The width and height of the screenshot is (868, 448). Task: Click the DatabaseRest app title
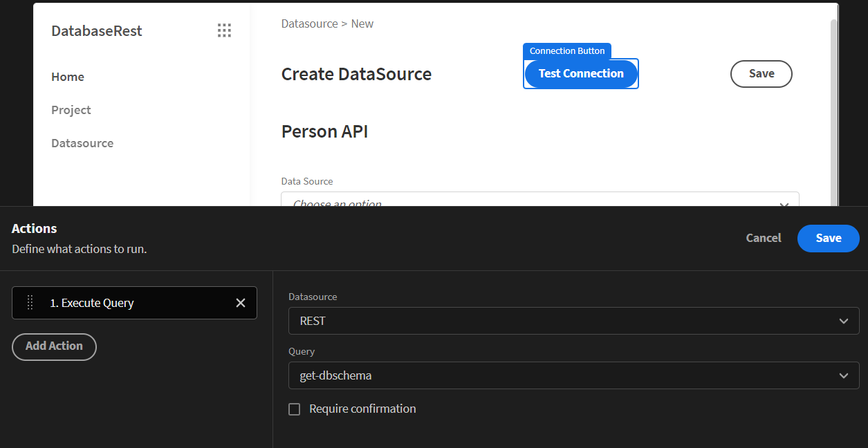97,31
